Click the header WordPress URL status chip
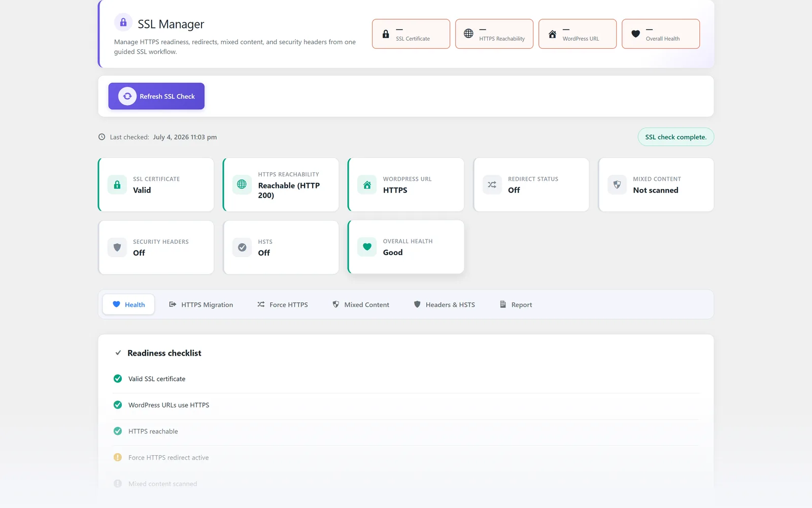 click(x=578, y=34)
